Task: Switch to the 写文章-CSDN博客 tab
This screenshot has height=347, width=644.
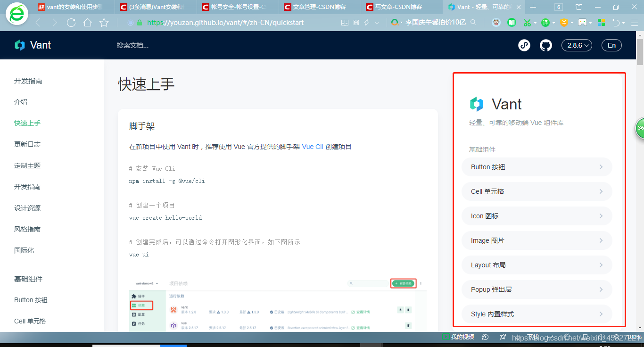Action: point(402,7)
